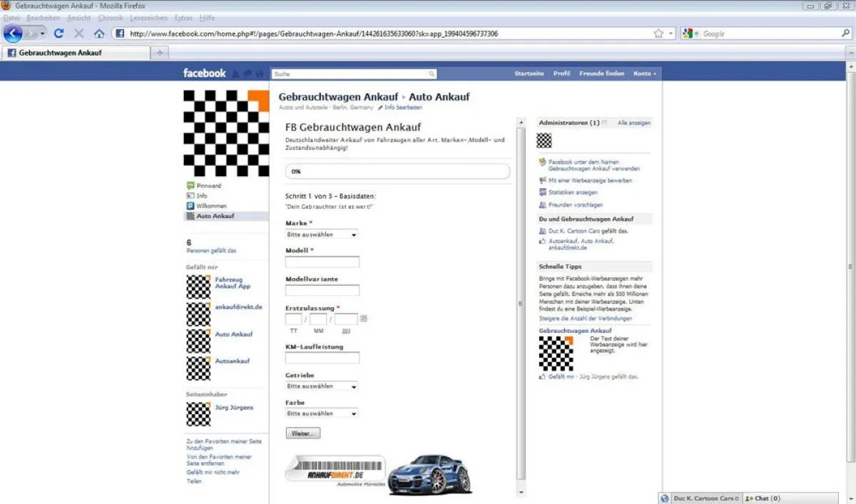Click the Facebook logo in header
Image resolution: width=856 pixels, height=504 pixels.
[204, 73]
